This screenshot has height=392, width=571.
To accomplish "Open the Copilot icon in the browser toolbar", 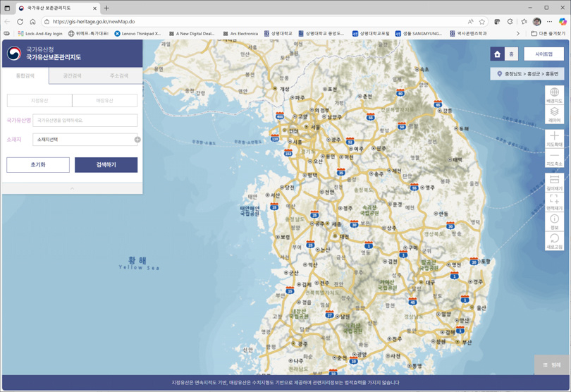I will click(563, 21).
